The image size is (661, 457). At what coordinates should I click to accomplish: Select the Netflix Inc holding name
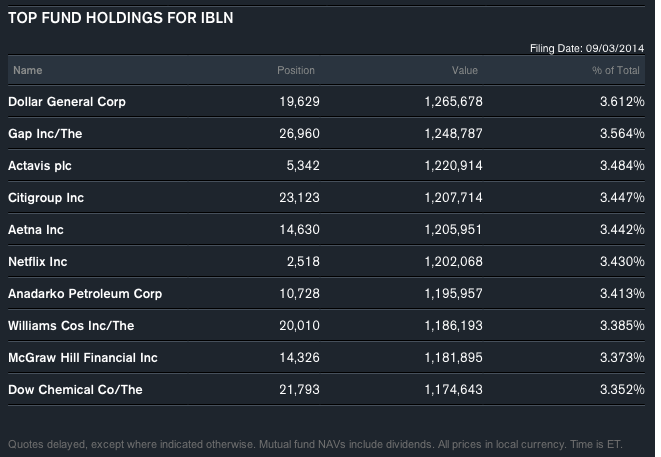click(x=38, y=262)
